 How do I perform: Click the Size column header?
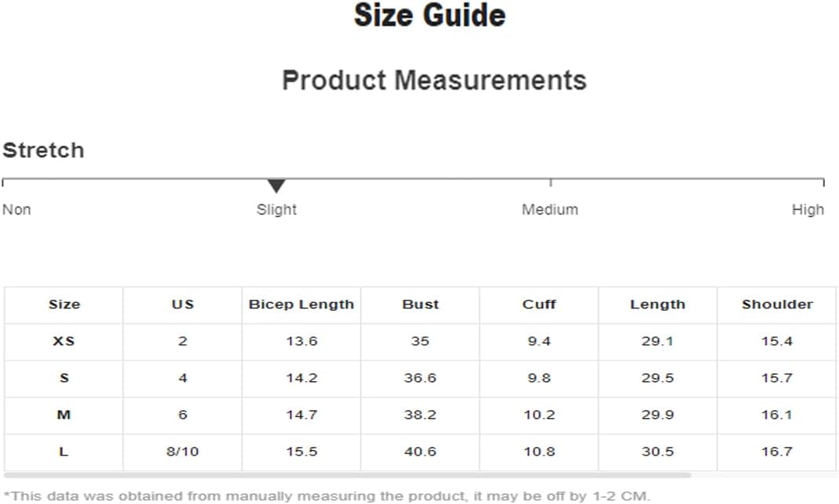pyautogui.click(x=64, y=304)
